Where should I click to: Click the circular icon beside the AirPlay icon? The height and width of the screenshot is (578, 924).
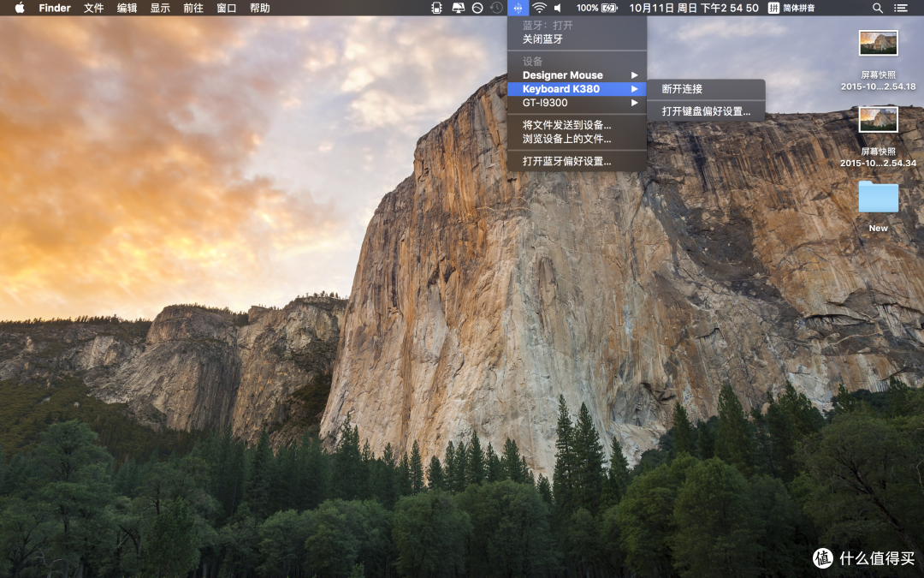click(x=478, y=8)
